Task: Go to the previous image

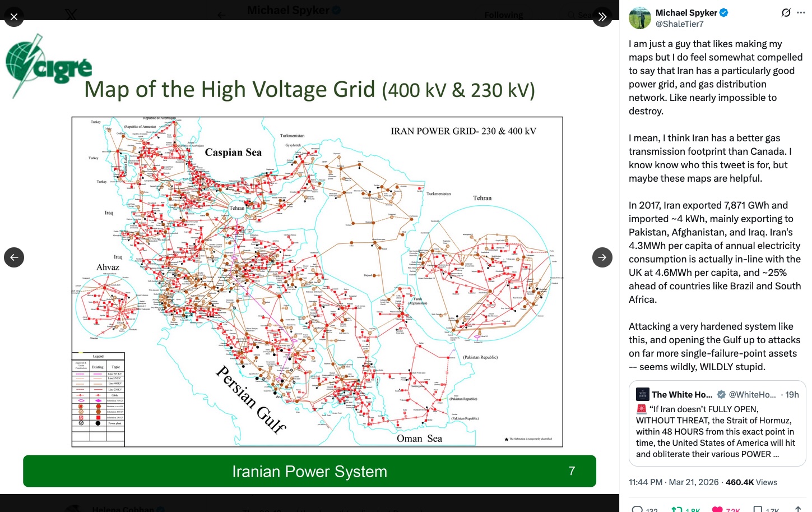Action: point(14,257)
